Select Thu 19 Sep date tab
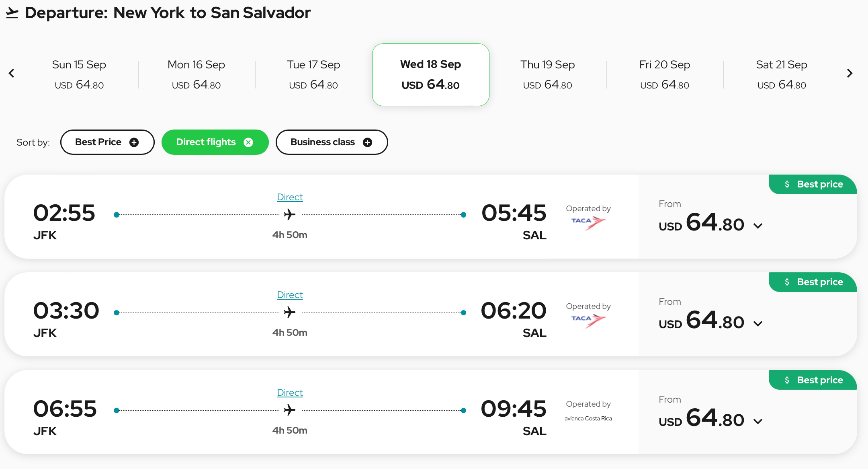Viewport: 868px width, 469px height. 547,74
